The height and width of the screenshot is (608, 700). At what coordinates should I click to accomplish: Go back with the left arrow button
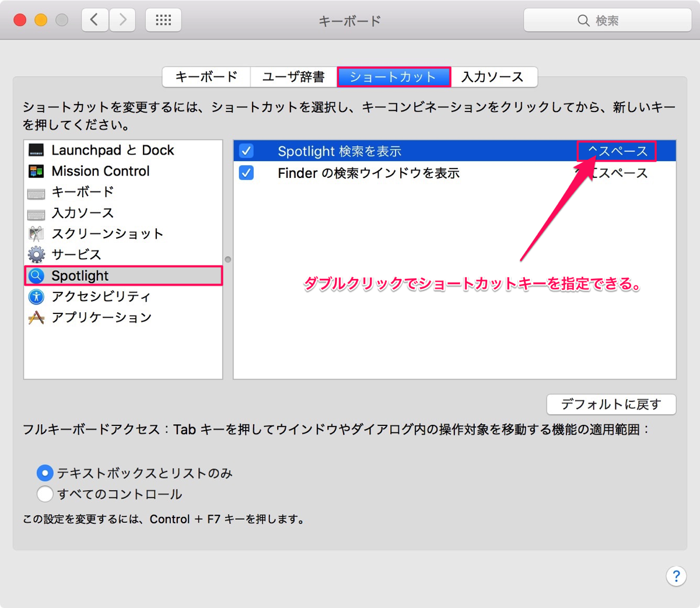pos(94,20)
